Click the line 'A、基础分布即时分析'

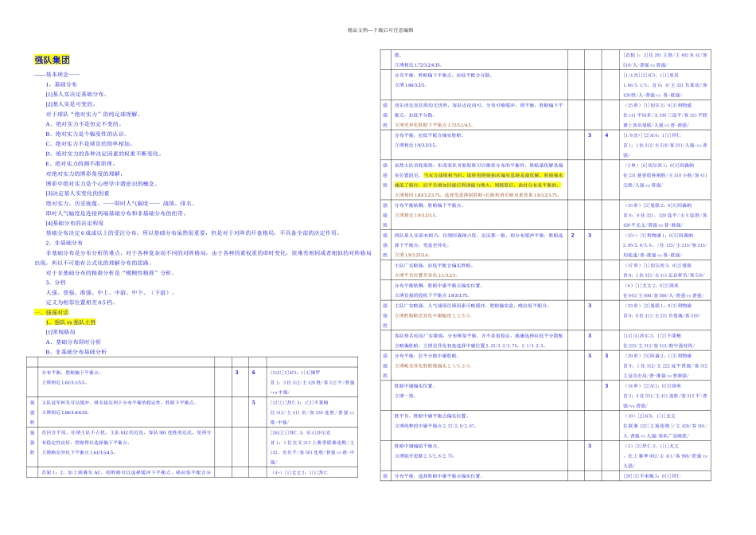point(73,342)
